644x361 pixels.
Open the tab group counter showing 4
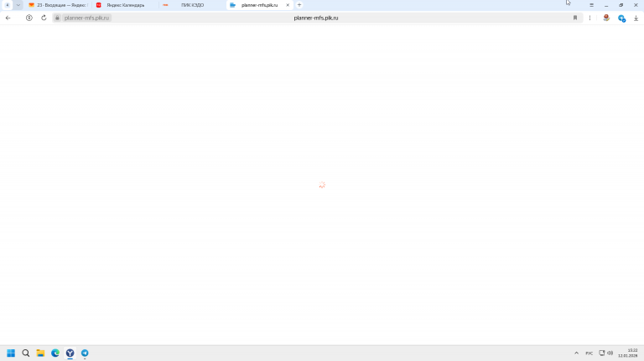click(8, 5)
